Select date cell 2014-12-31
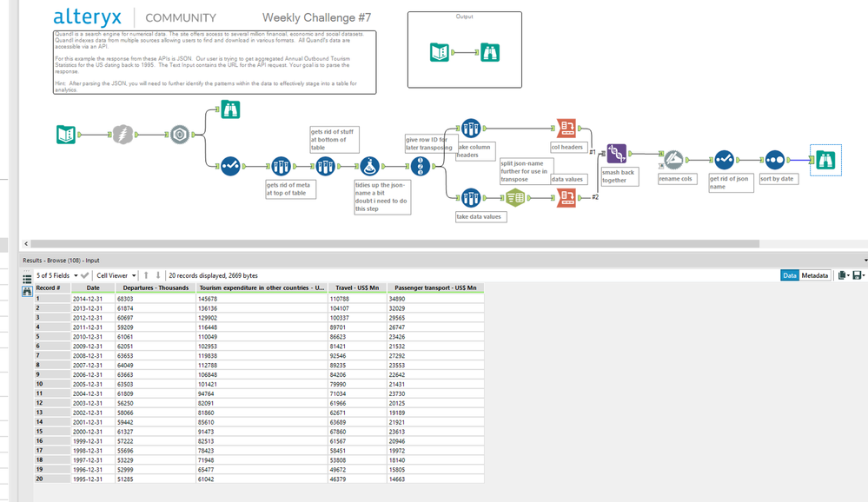 pos(93,299)
